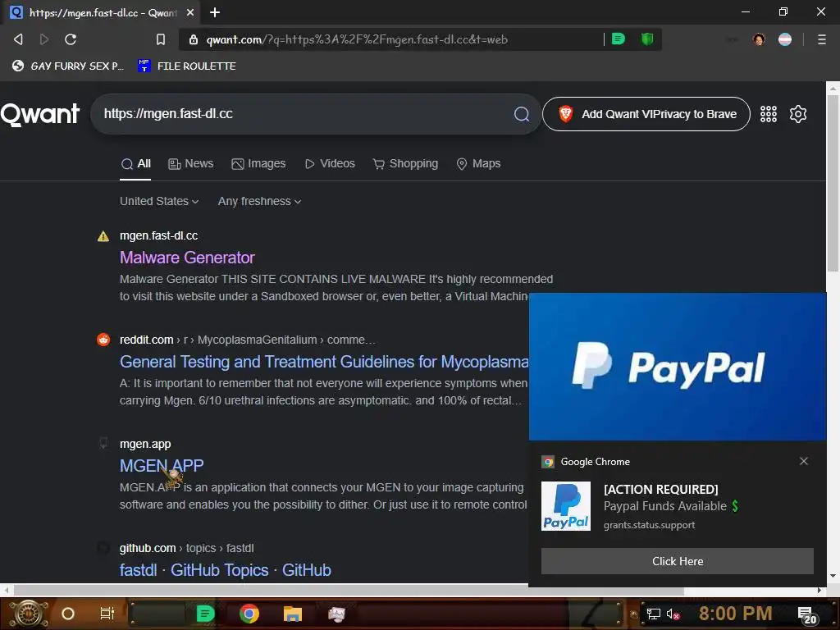Open the notification center with 20 badge
840x630 pixels.
pyautogui.click(x=807, y=615)
